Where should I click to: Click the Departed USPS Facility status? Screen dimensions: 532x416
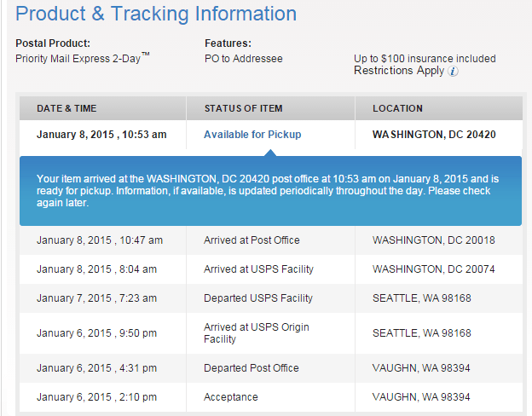pyautogui.click(x=258, y=298)
